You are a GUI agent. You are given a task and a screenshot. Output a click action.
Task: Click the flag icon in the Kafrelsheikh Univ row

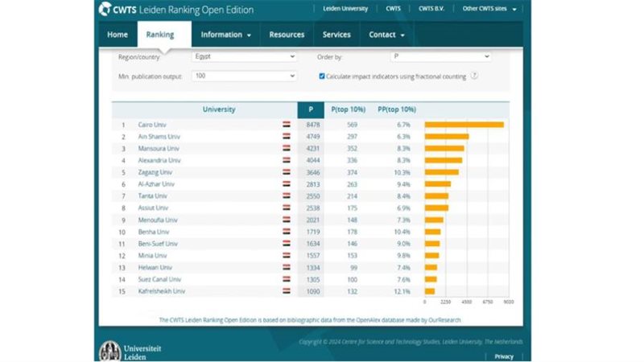point(287,291)
